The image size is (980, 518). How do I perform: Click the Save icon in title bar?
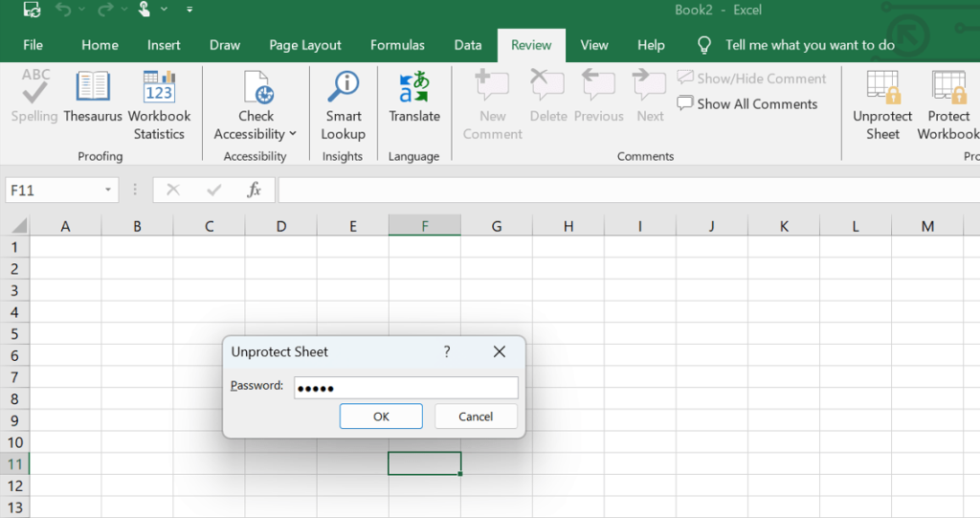point(32,11)
